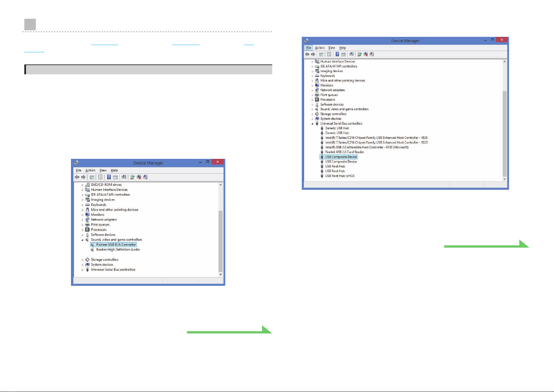This screenshot has width=554, height=392.
Task: Open Action menu in window with USB Composite Device
Action: [x=320, y=48]
